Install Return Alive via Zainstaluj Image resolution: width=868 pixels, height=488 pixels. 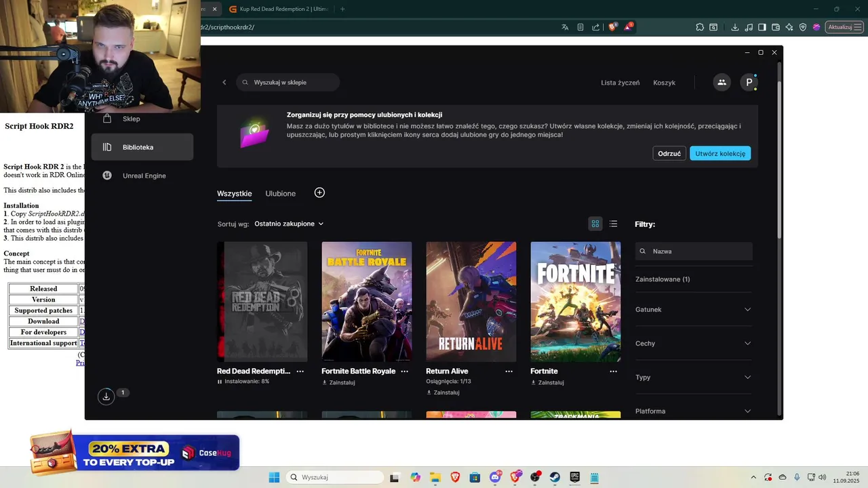pyautogui.click(x=443, y=392)
